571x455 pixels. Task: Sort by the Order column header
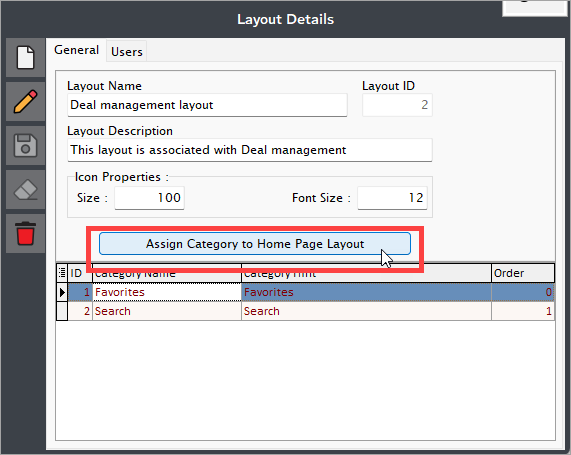click(x=523, y=273)
